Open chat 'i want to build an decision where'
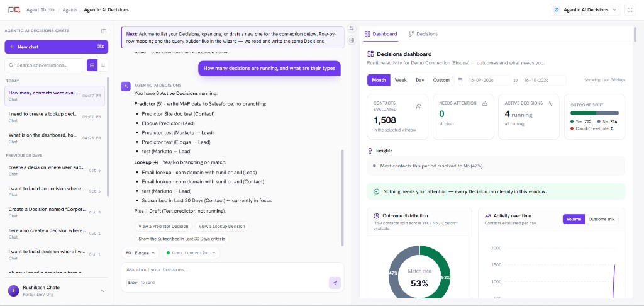This screenshot has width=644, height=306. (55, 191)
